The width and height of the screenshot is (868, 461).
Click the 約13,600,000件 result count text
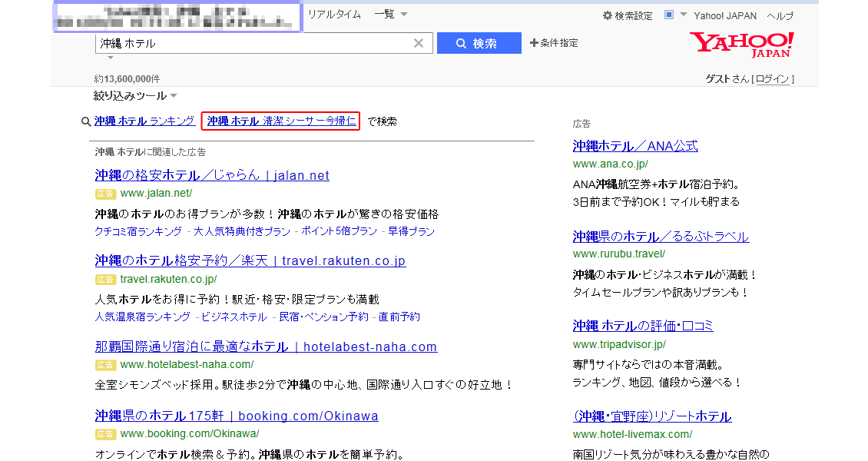tap(127, 79)
